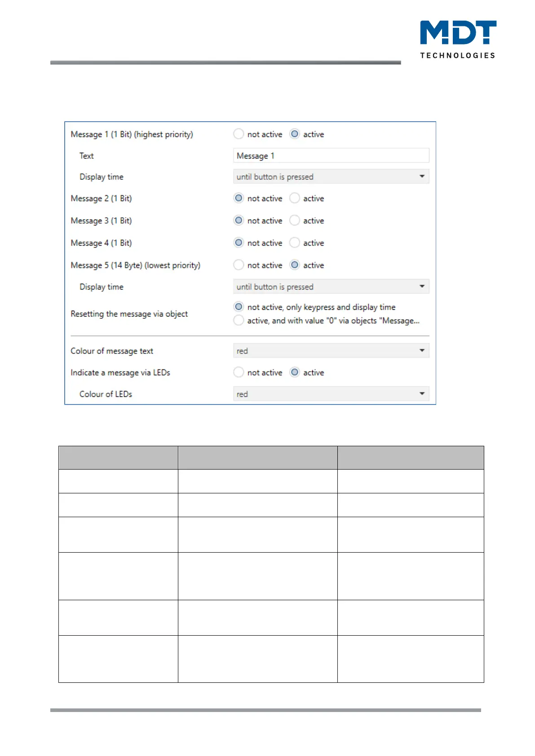This screenshot has height=756, width=535.
Task: Disable Message 5 via not active
Action: point(239,265)
